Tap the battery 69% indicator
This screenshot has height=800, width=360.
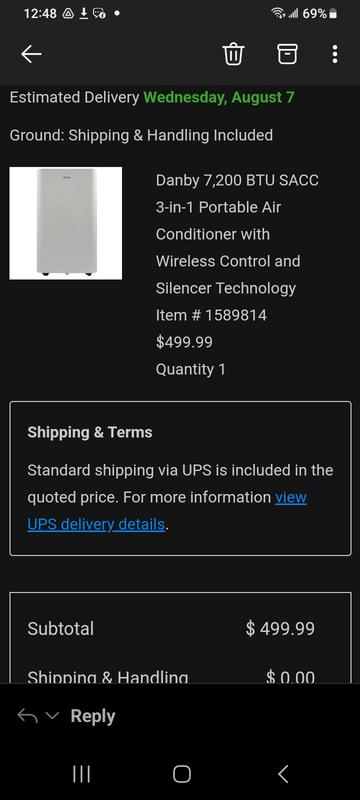(320, 14)
